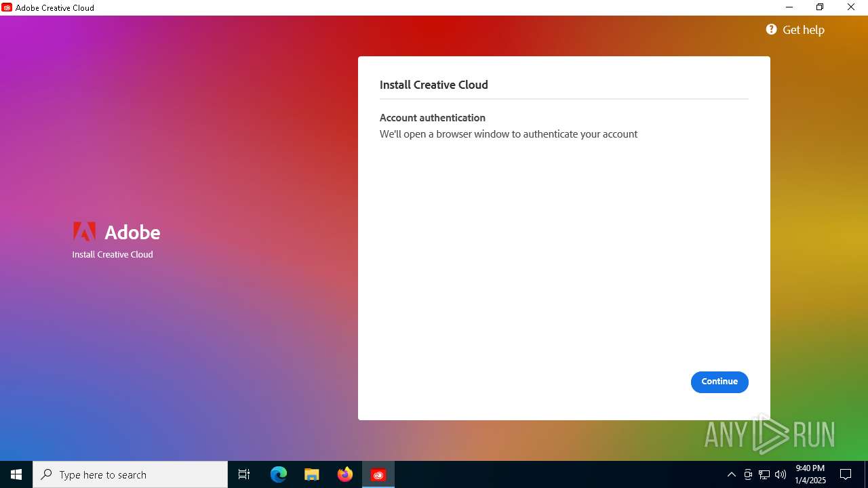Open Task View from taskbar

click(x=244, y=474)
